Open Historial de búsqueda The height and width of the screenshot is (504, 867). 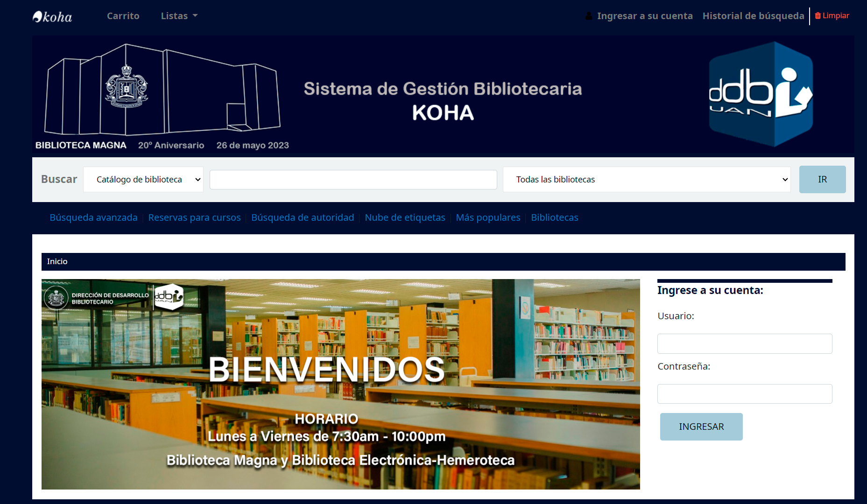(x=753, y=16)
